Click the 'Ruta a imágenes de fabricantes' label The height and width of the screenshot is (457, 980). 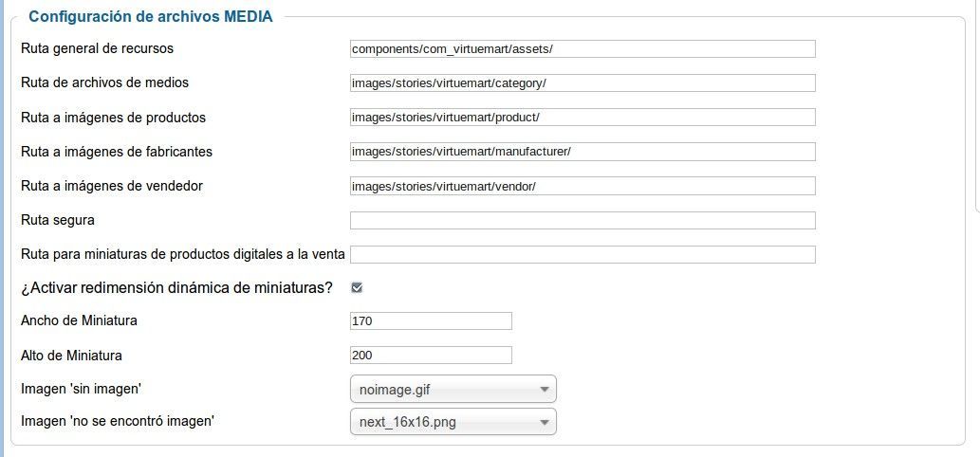pyautogui.click(x=117, y=151)
